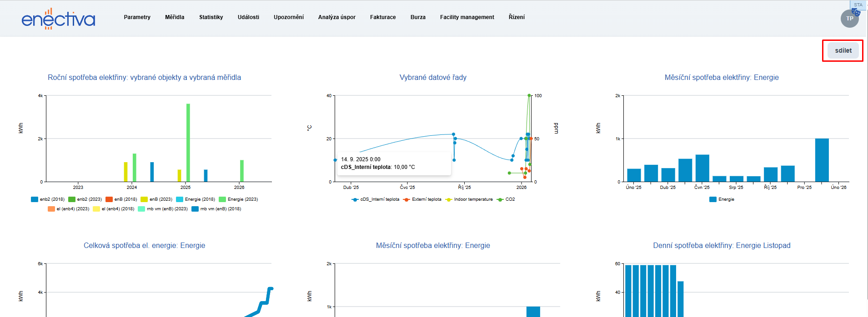Open the Vybrané datové řady chart title
This screenshot has height=317, width=868.
(433, 78)
